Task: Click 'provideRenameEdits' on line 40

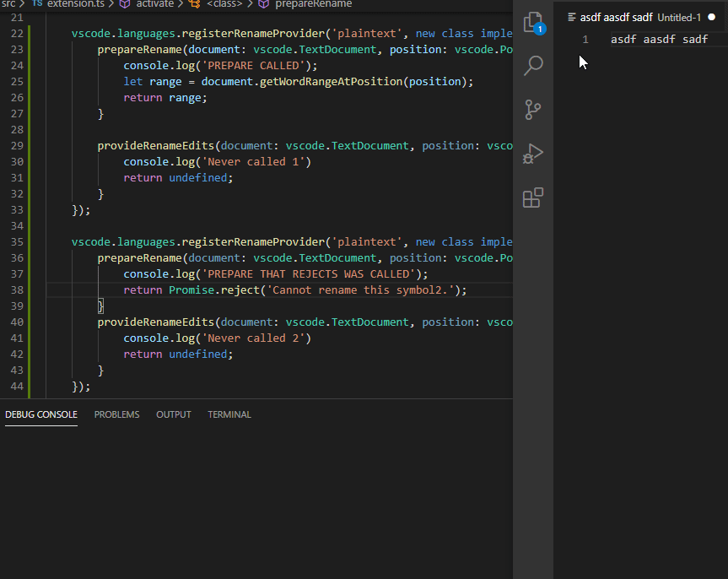Action: (x=155, y=322)
